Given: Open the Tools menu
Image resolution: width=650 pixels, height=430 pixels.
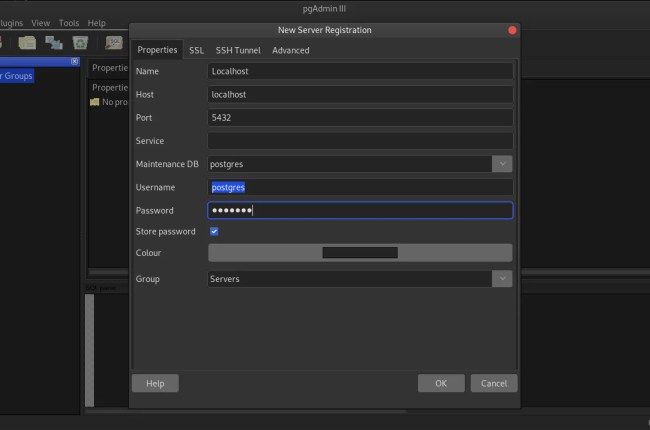Looking at the screenshot, I should 69,23.
